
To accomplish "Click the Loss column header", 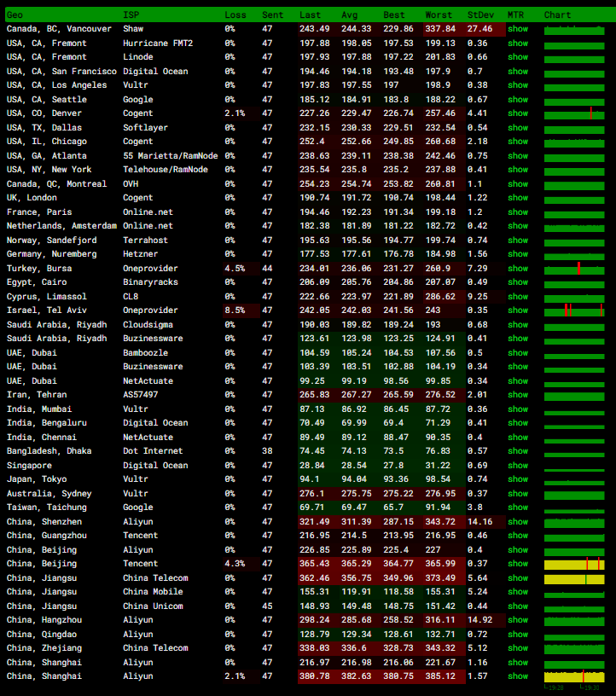I will 235,15.
